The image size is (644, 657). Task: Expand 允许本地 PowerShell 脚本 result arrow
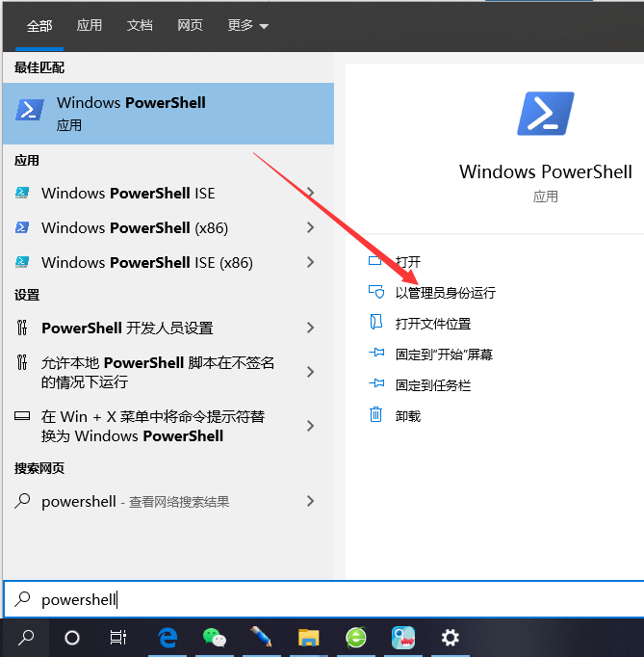310,372
